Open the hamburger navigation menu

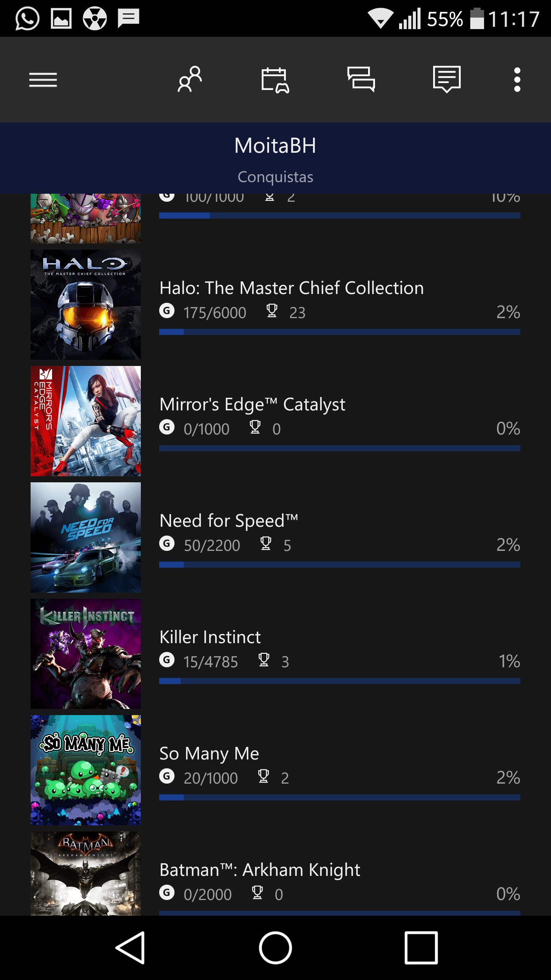click(43, 80)
